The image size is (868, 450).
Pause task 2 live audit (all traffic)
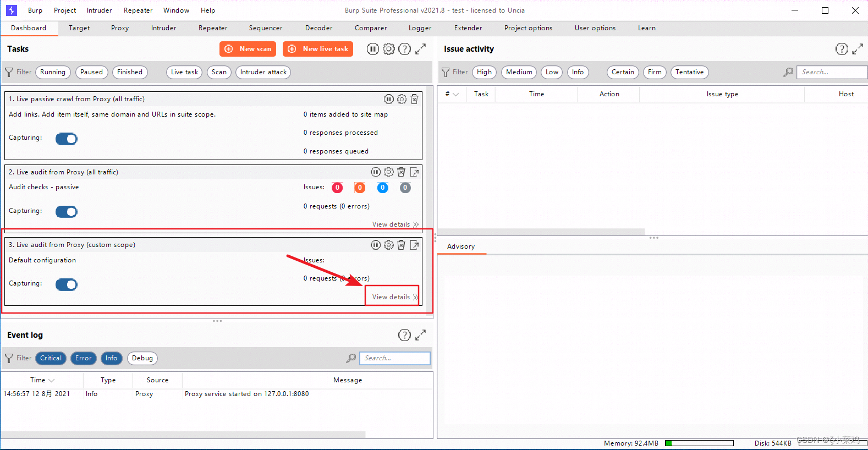(376, 172)
